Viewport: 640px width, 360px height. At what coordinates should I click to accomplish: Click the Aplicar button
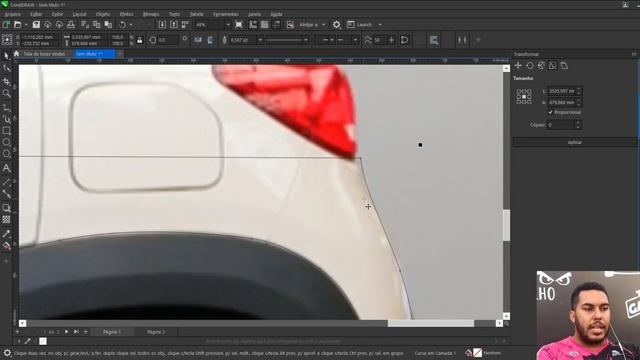(x=574, y=142)
